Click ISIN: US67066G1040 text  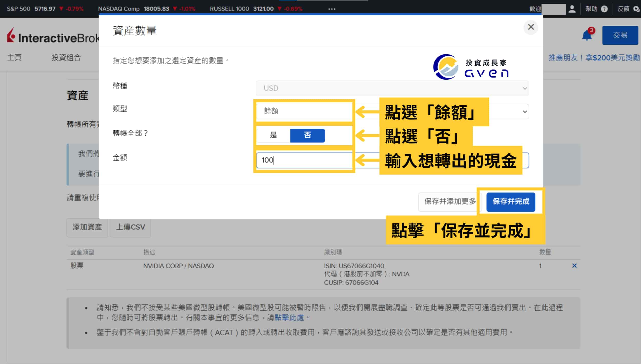point(354,266)
